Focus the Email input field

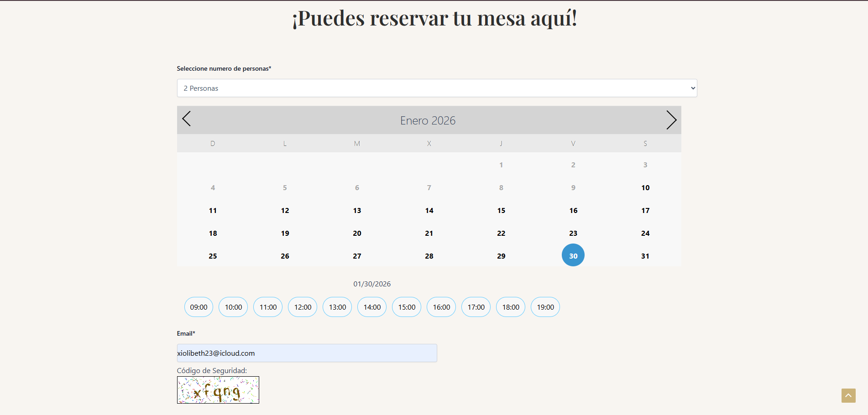click(x=307, y=353)
